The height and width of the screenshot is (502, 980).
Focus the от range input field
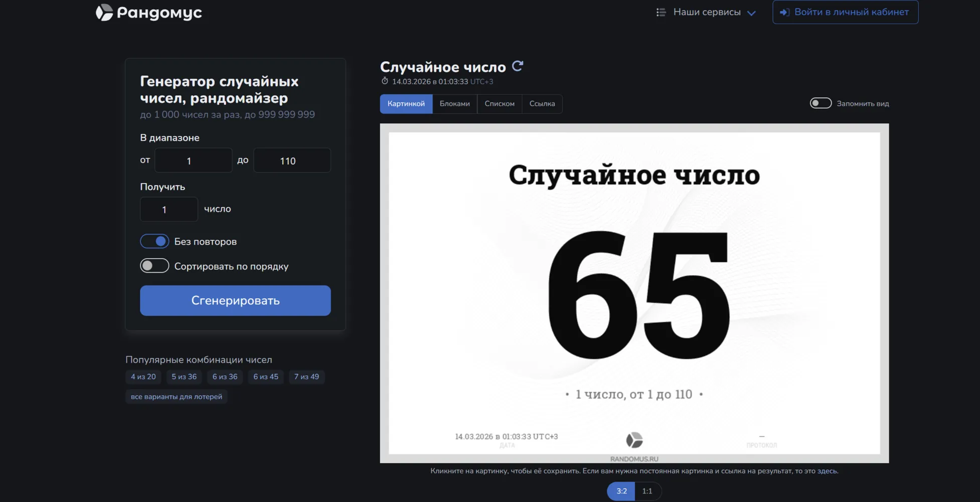(193, 160)
